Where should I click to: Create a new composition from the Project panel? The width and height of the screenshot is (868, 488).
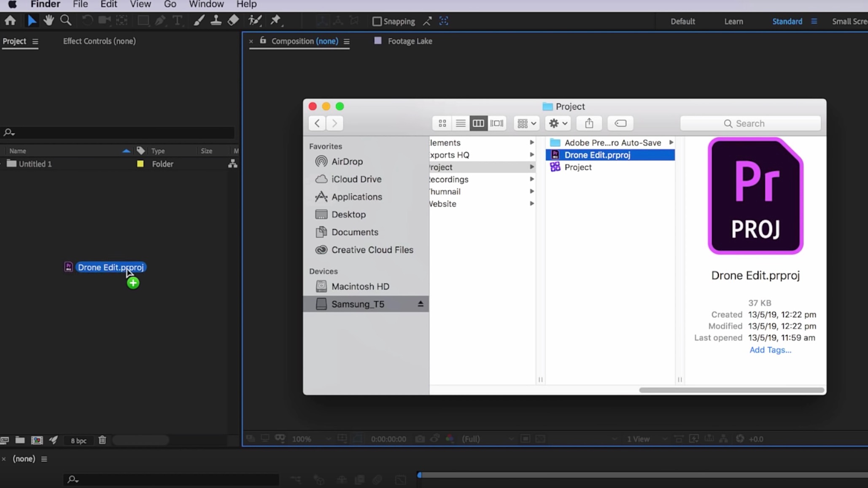coord(37,440)
